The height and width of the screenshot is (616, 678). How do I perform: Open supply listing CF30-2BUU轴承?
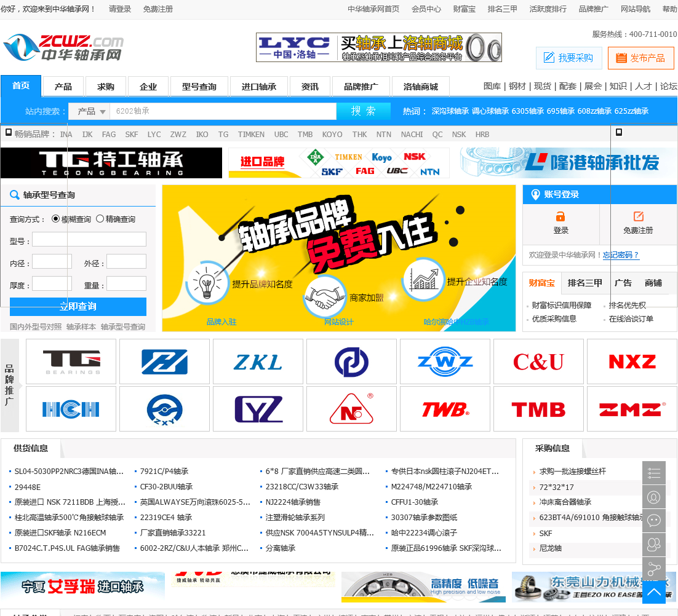(x=166, y=487)
